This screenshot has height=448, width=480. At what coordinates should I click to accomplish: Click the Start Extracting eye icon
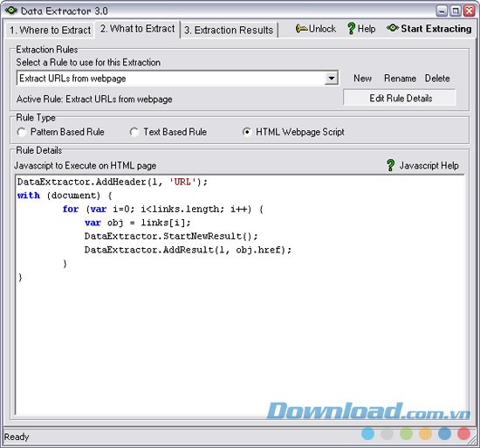(392, 28)
